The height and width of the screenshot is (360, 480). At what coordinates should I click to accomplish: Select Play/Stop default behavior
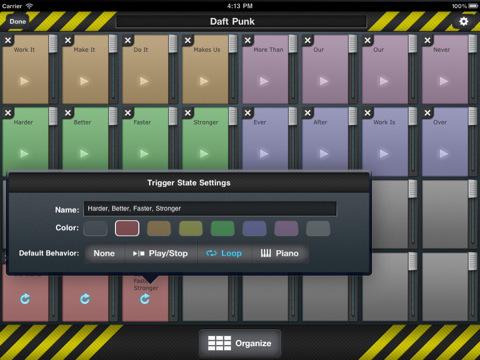pyautogui.click(x=161, y=253)
